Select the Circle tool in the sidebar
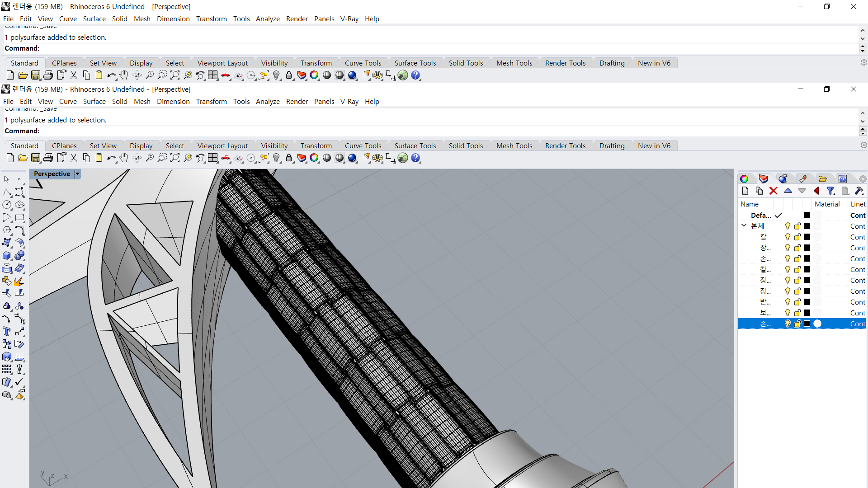Screen dimensions: 868x488 coord(7,205)
